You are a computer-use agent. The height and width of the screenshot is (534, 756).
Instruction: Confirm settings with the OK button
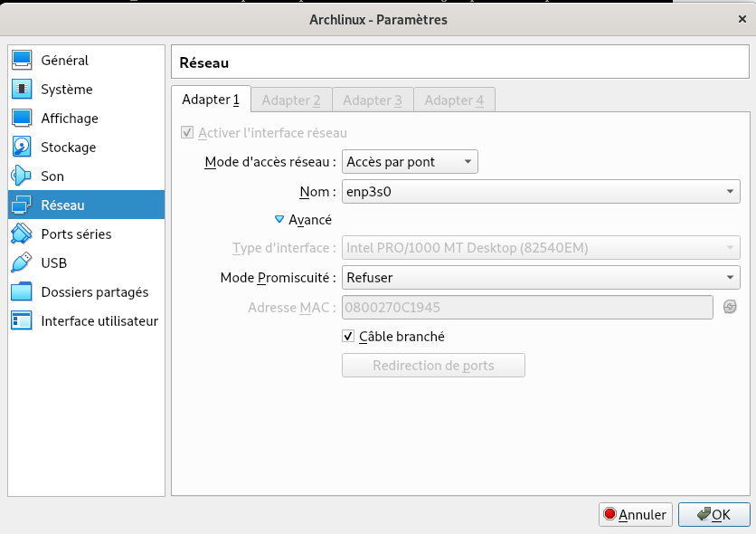tap(714, 515)
